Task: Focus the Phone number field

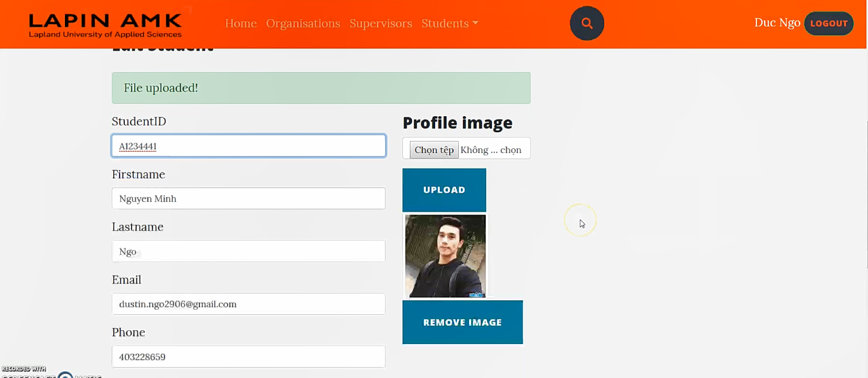Action: pos(248,357)
